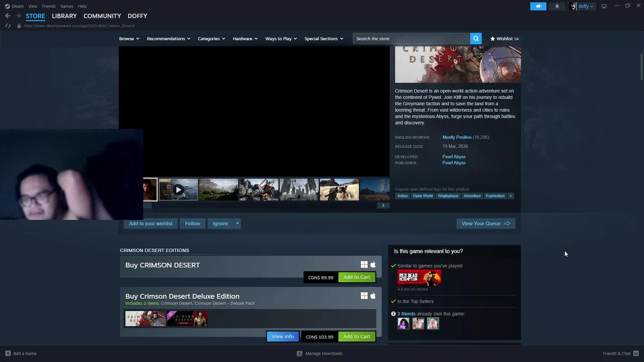
Task: Add Deluxe Edition to cart
Action: point(357,336)
